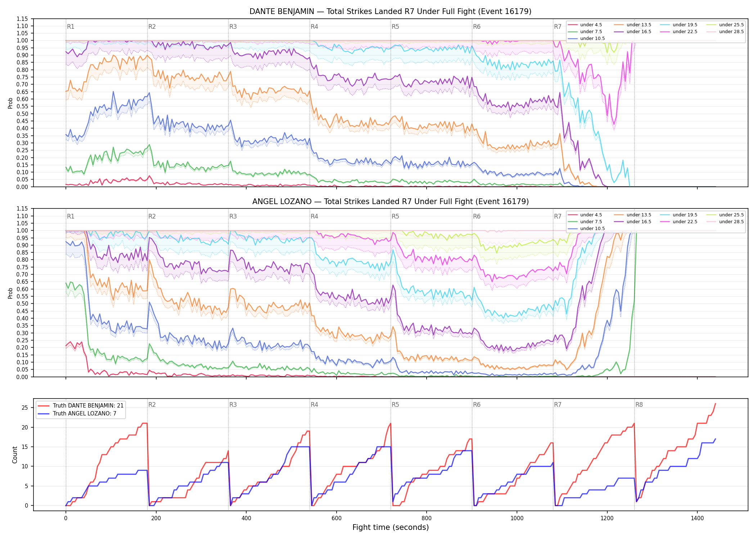Viewport: 756px width, 540px height.
Task: Click blue 'under 10.5' swatch in Angel Lozano legend
Action: [573, 229]
